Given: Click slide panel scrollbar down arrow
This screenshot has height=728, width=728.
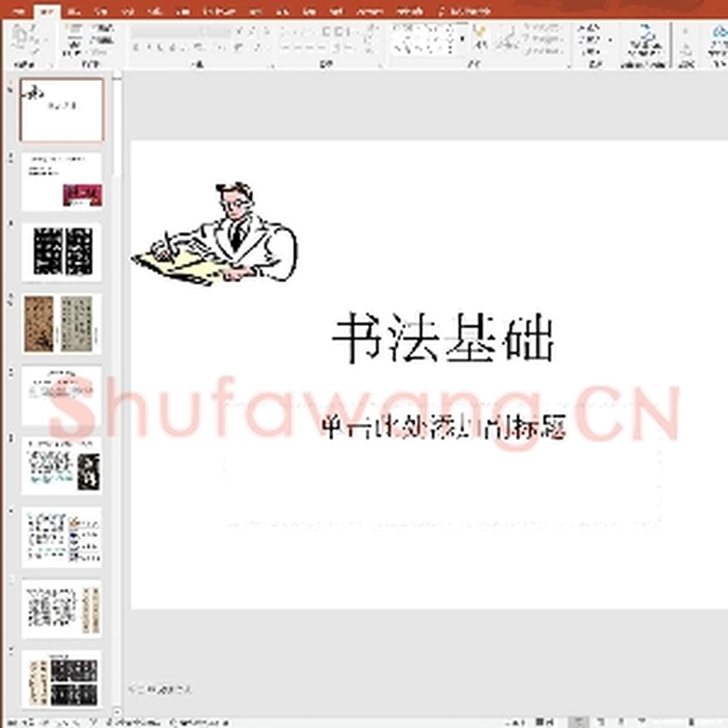Looking at the screenshot, I should pyautogui.click(x=117, y=712).
